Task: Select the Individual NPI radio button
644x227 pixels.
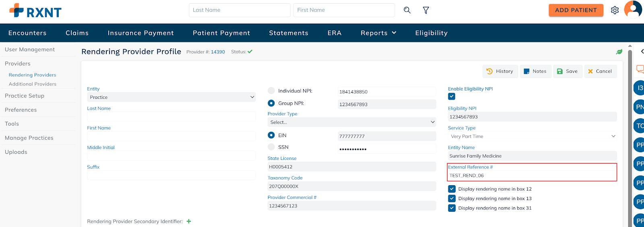Action: coord(271,91)
